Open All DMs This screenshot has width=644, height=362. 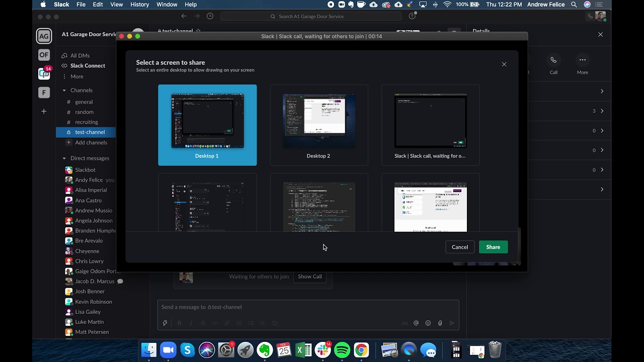tap(80, 56)
